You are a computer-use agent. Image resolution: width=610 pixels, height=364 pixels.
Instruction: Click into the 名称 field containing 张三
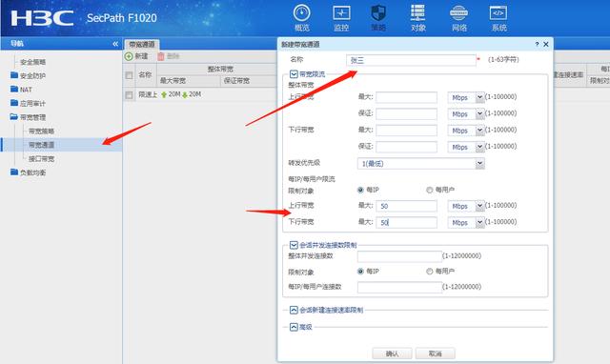tap(411, 60)
